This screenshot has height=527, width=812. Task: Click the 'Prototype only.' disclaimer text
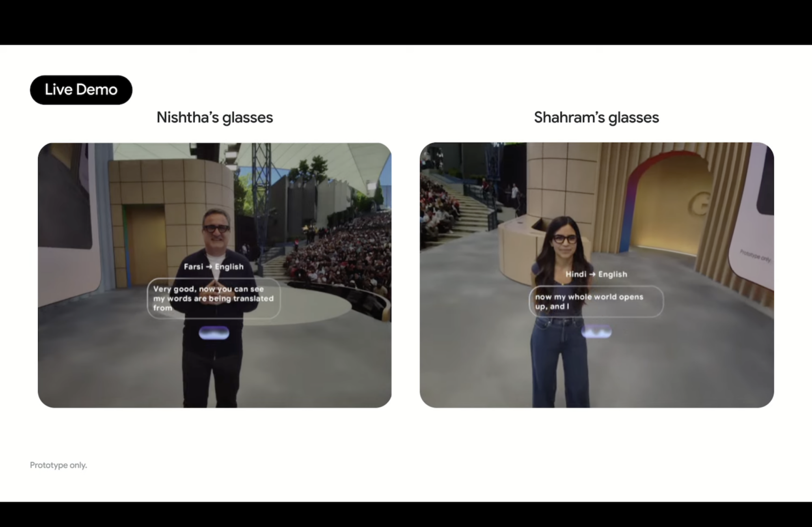tap(58, 465)
